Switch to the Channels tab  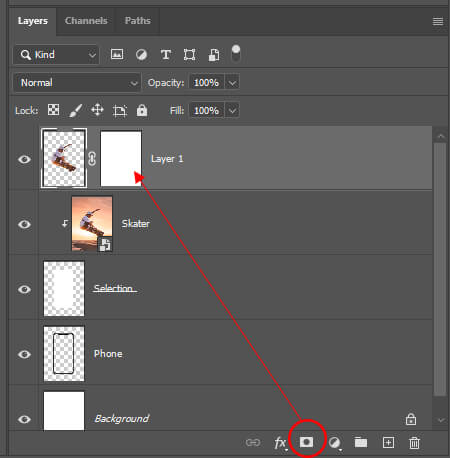click(86, 21)
